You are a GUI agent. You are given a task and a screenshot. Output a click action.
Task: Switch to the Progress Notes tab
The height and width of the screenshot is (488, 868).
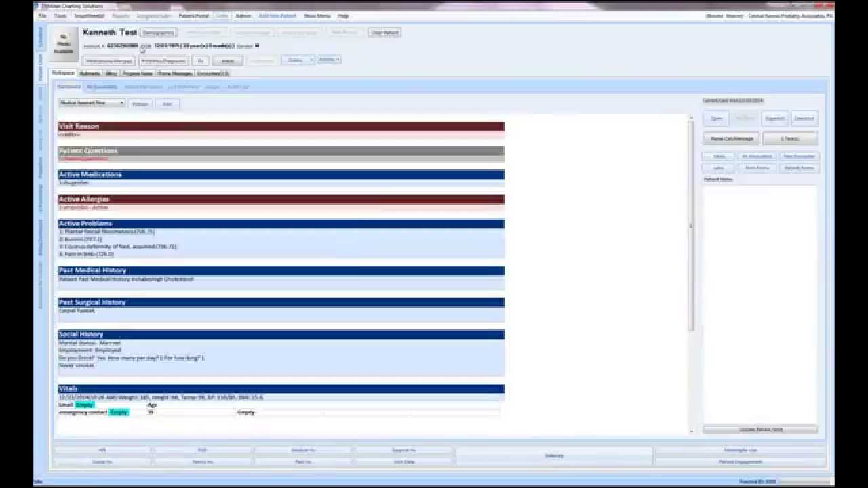[x=138, y=73]
